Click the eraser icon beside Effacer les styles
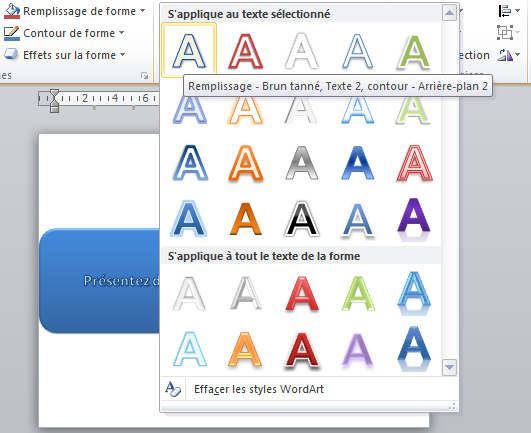Image resolution: width=531 pixels, height=433 pixels. 173,389
